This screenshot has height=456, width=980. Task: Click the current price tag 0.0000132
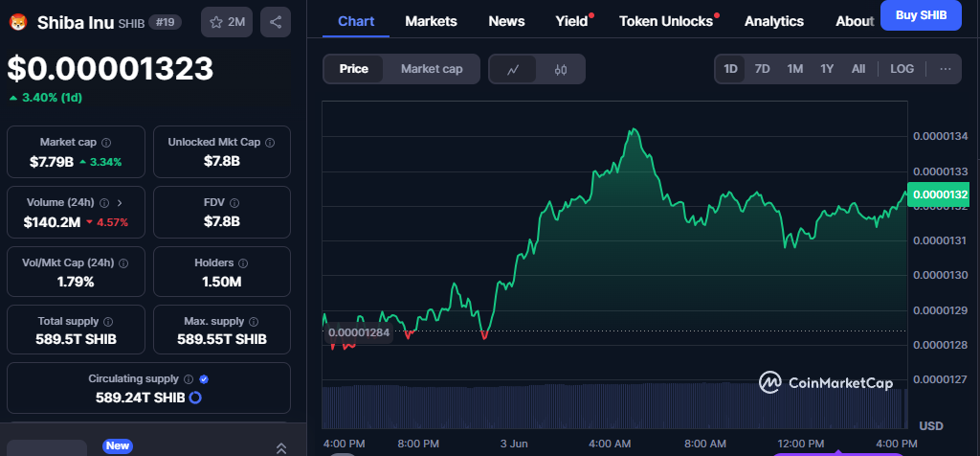(940, 195)
